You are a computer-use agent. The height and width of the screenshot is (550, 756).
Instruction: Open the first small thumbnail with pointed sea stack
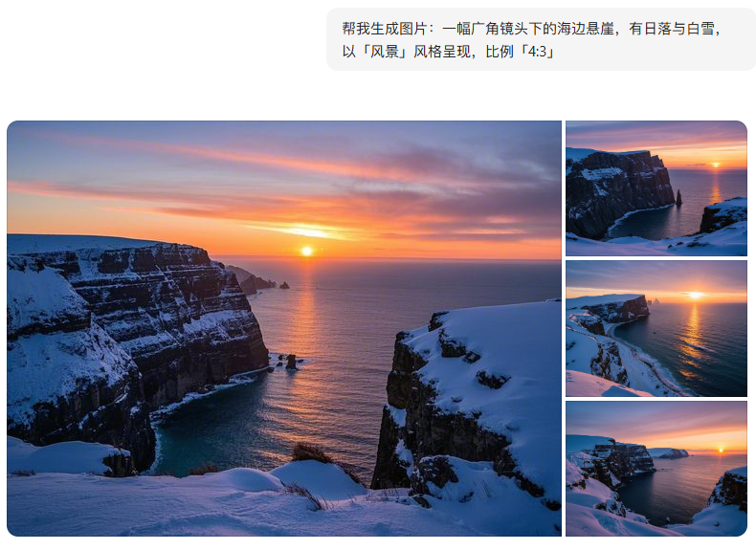[x=656, y=188]
